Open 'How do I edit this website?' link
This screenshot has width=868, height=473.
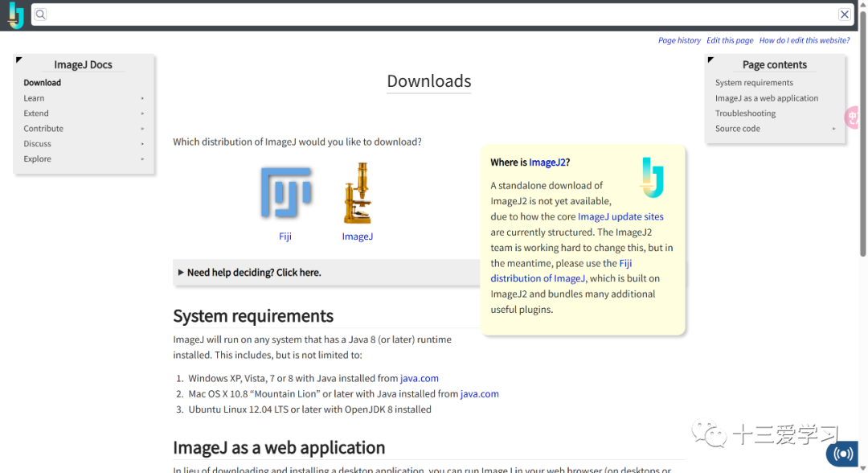point(805,40)
